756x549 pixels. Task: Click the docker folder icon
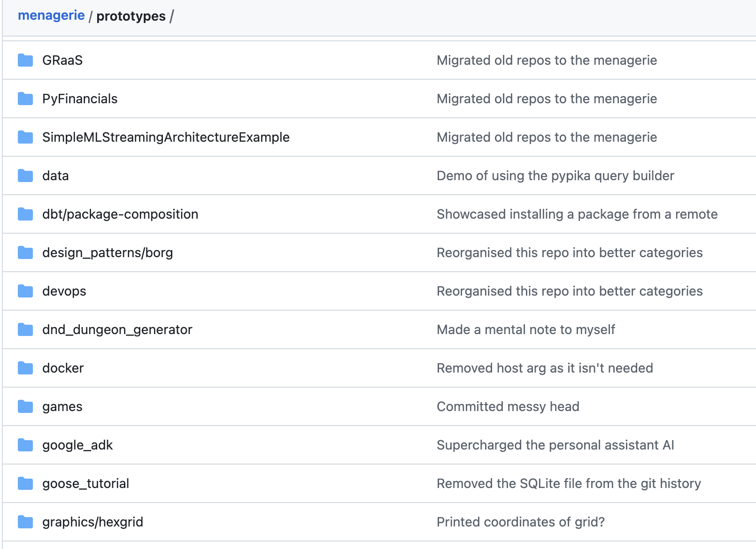pyautogui.click(x=25, y=368)
